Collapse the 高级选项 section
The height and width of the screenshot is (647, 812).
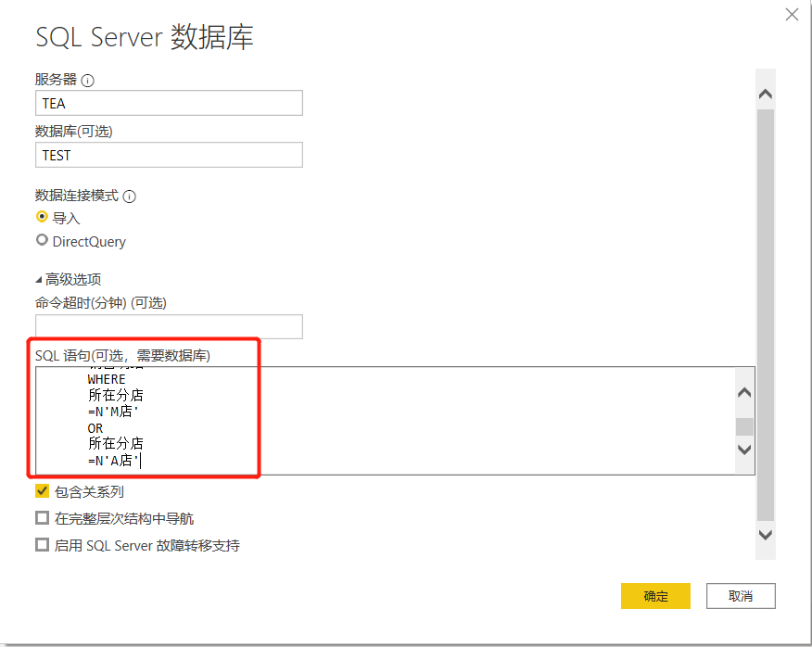click(x=38, y=280)
